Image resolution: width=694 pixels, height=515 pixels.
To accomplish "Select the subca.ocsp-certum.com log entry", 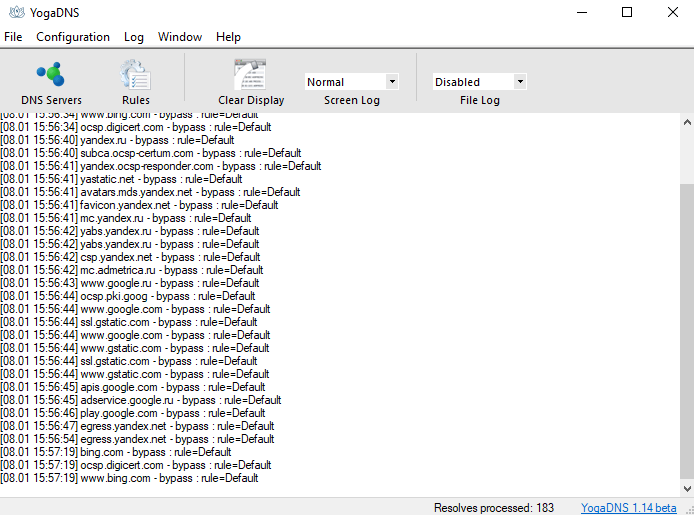I will pyautogui.click(x=151, y=153).
